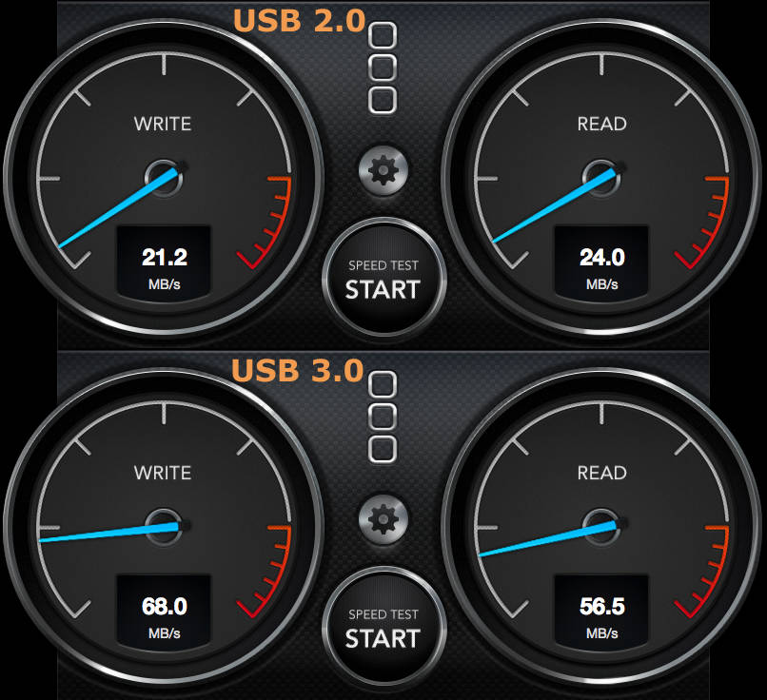Click the READ label in USB 2.0 gauge
Screen dimensions: 767x700
tap(601, 124)
